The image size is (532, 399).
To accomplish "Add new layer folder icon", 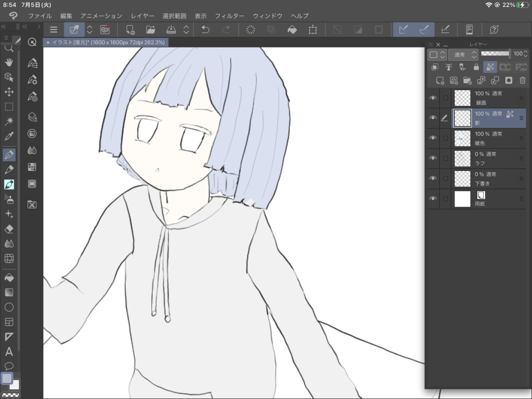I will (x=467, y=80).
